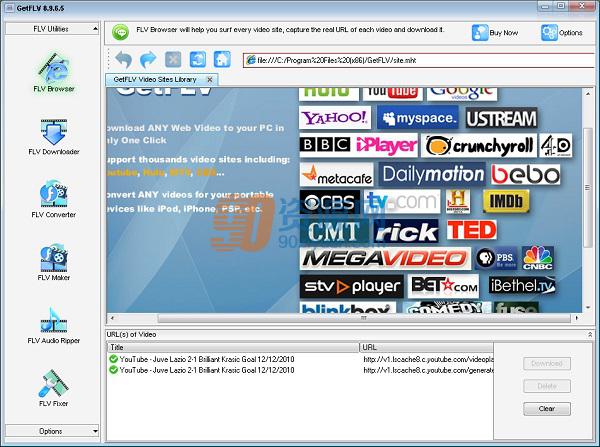Image resolution: width=600 pixels, height=447 pixels.
Task: Open the Channel 4oD logo
Action: (x=556, y=145)
